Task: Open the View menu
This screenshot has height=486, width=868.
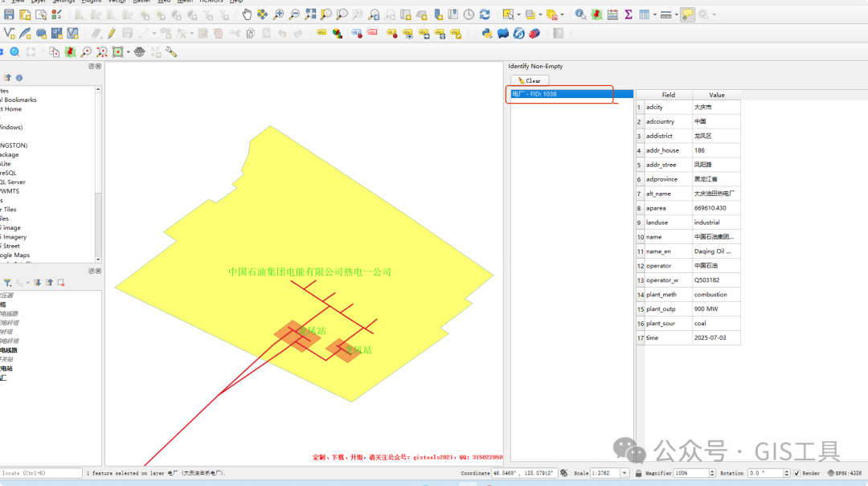Action: 18,2
